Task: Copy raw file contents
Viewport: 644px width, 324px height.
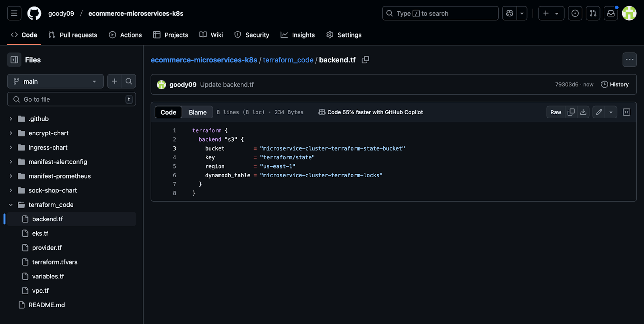Action: pos(571,112)
